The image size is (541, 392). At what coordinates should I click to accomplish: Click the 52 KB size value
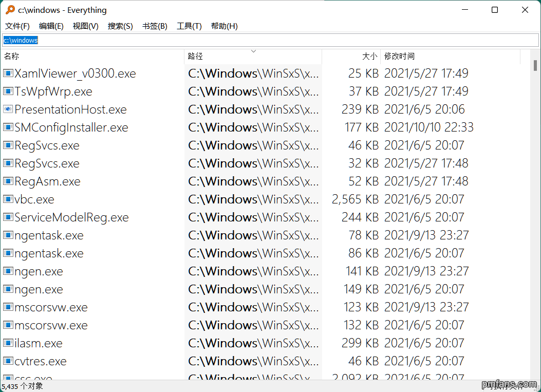tap(363, 181)
